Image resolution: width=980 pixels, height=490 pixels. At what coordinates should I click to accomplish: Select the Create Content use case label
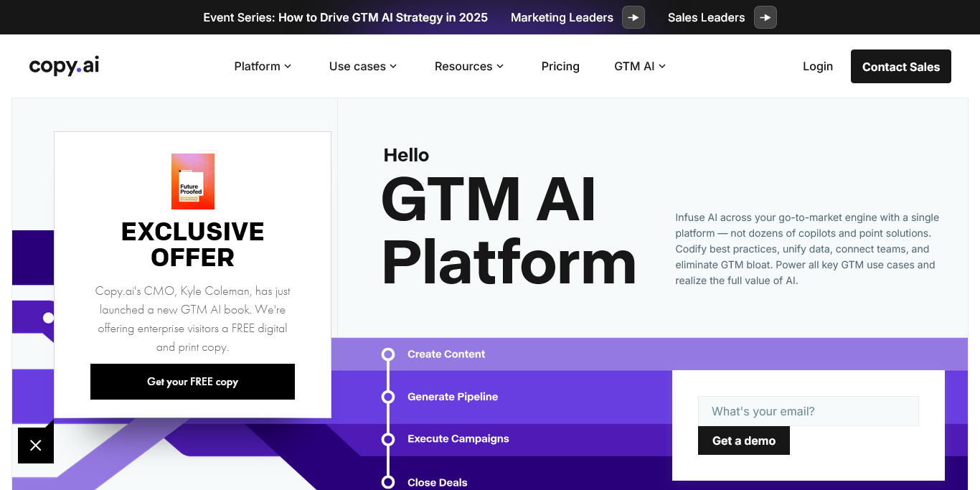tap(446, 354)
